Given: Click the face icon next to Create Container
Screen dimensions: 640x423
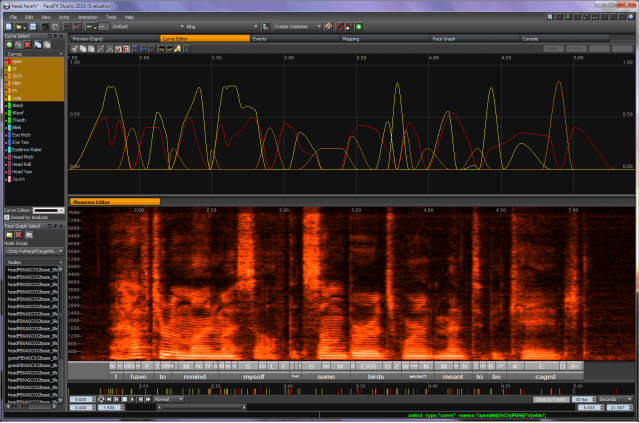Looking at the screenshot, I should (x=329, y=27).
